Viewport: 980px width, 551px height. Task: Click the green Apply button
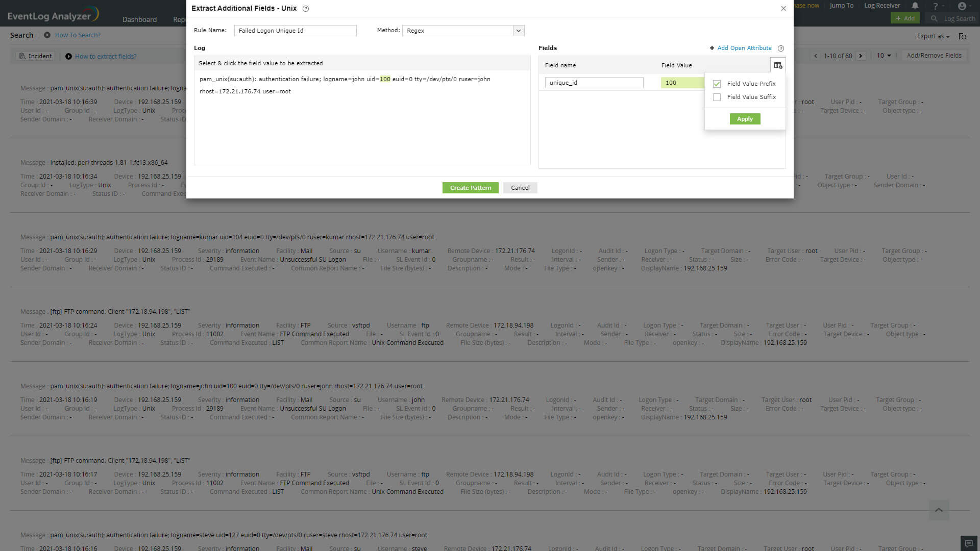[x=745, y=119]
